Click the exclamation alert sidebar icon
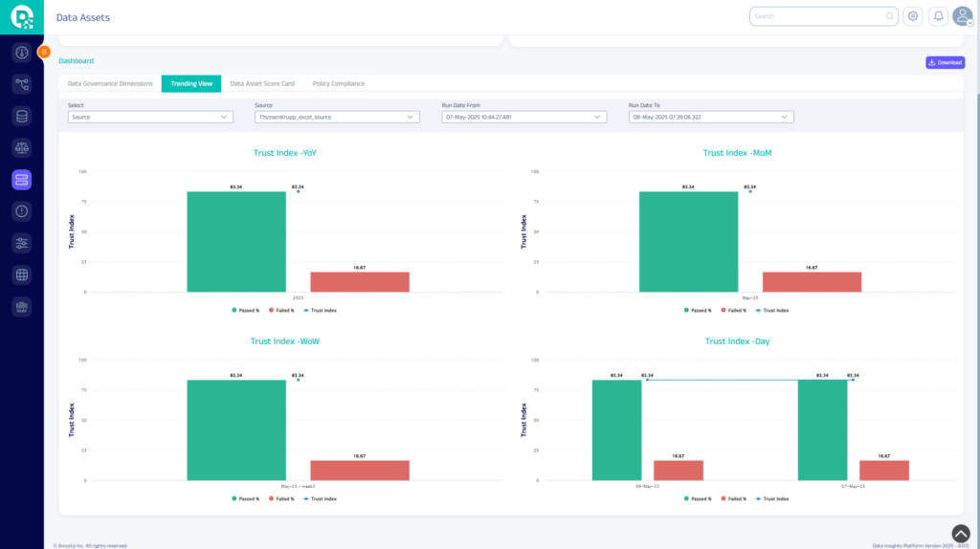 pos(22,211)
